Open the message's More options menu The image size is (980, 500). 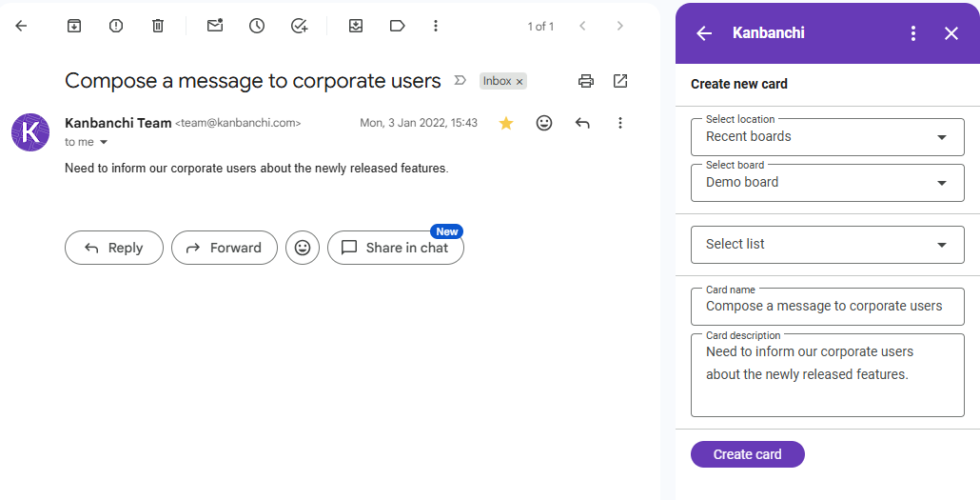[x=620, y=123]
